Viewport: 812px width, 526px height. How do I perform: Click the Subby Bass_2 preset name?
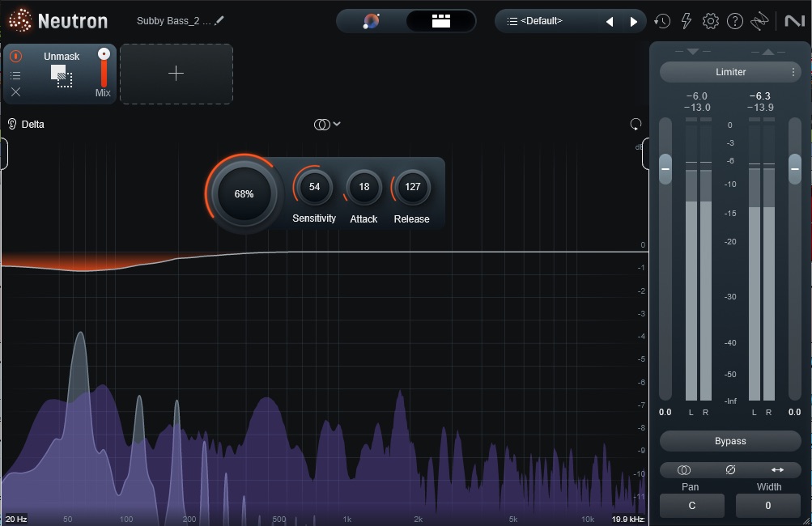pyautogui.click(x=173, y=21)
